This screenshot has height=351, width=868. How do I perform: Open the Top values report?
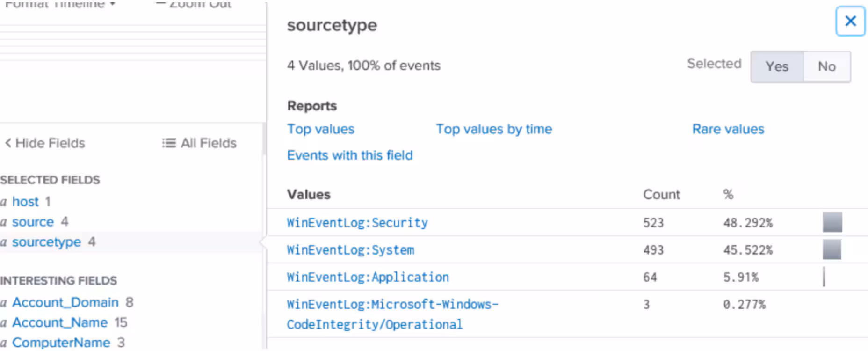(x=321, y=129)
